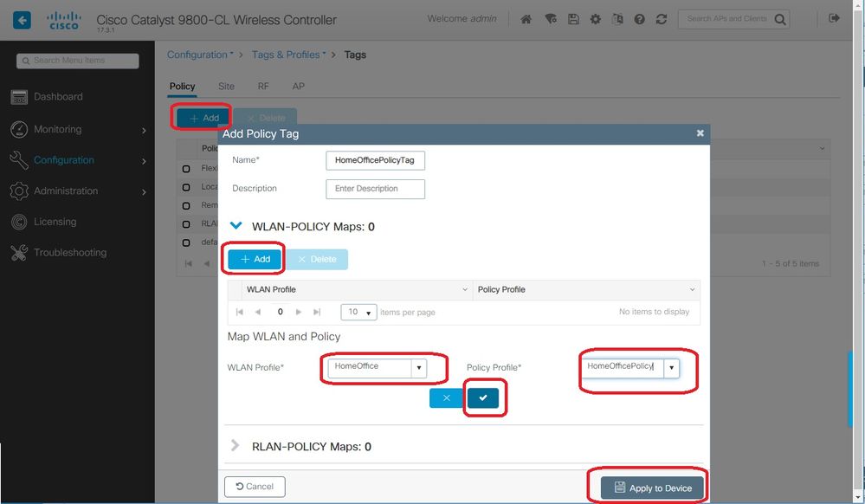Tick checkbox for the Flex policy row

186,168
